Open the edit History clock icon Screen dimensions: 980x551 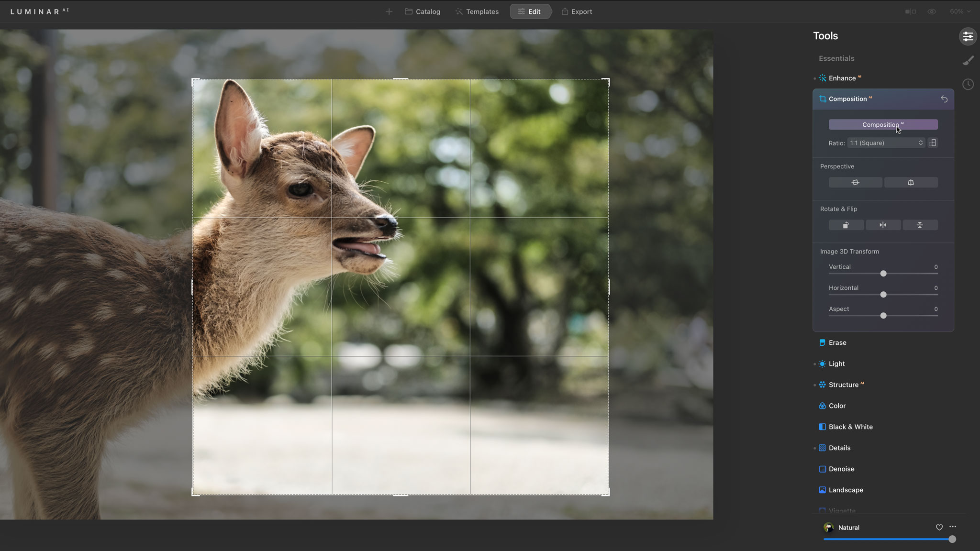point(968,84)
